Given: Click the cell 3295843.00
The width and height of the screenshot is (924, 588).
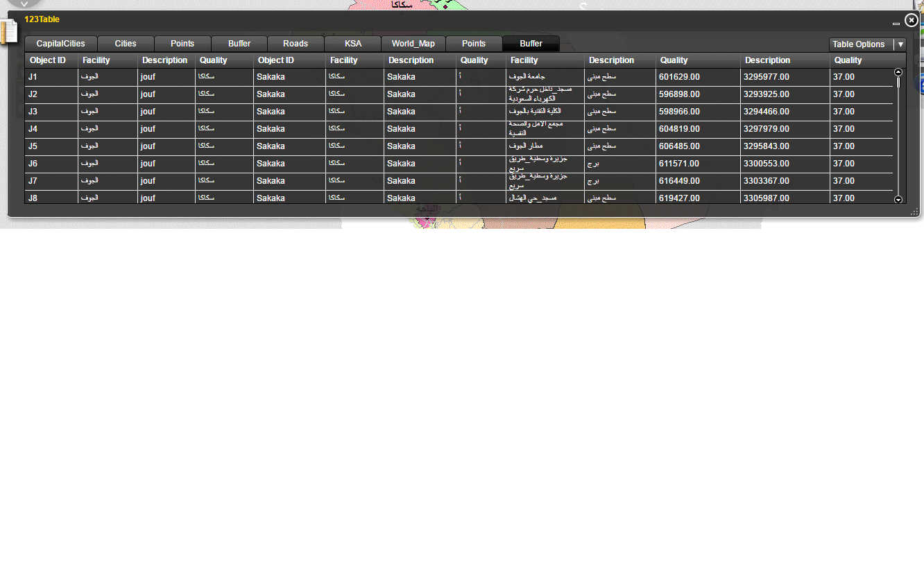Looking at the screenshot, I should (x=785, y=146).
